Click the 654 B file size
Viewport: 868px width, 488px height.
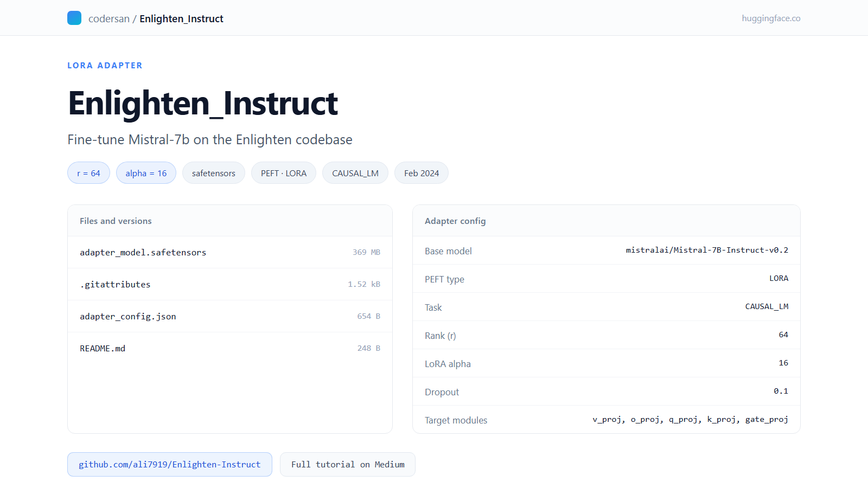click(368, 316)
